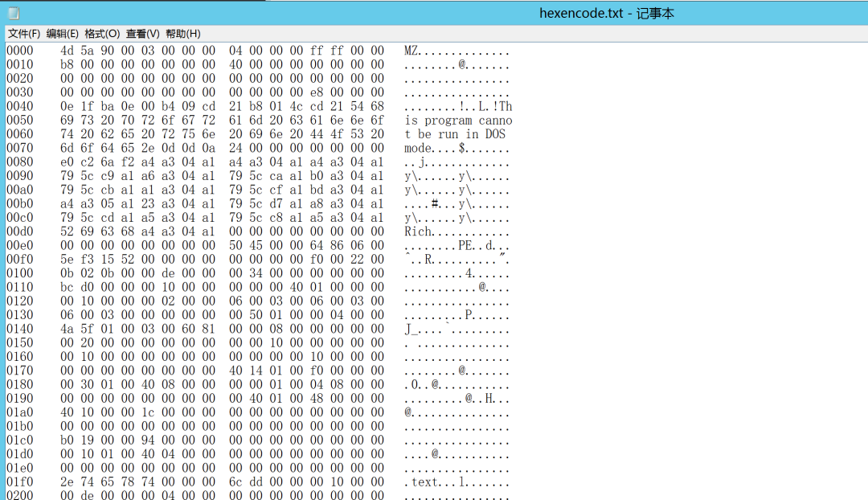This screenshot has height=500, width=868.
Task: Click the '6c' byte in row 01f0
Action: point(235,482)
